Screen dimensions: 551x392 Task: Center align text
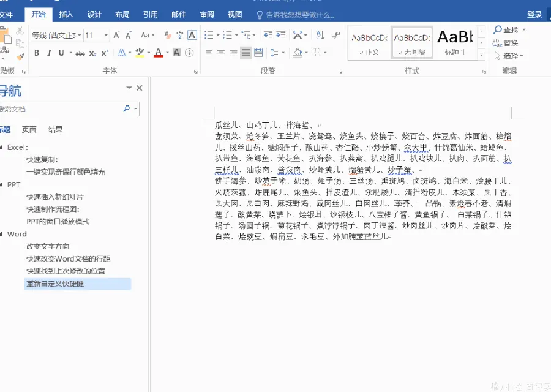(x=221, y=53)
